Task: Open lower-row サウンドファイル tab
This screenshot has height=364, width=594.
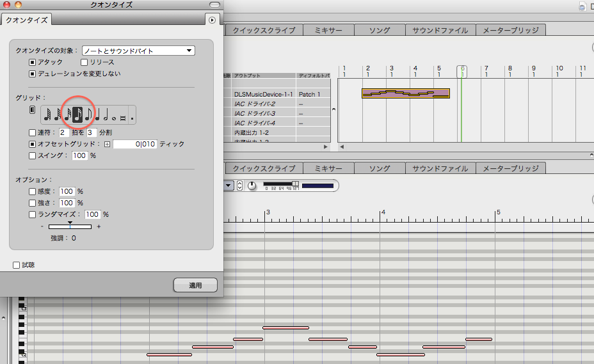Action: [440, 168]
